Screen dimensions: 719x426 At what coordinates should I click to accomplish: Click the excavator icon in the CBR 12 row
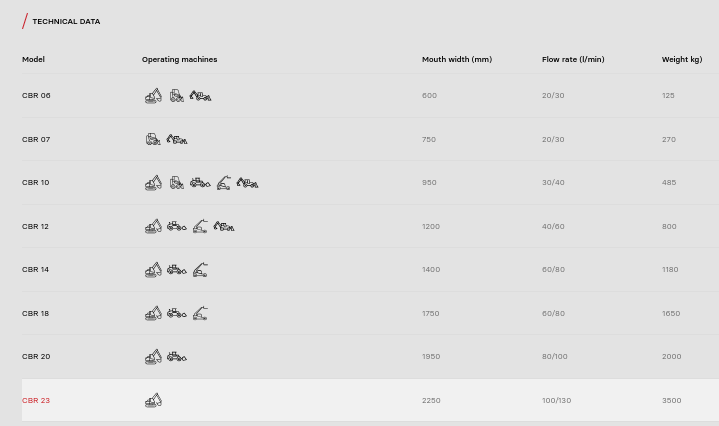click(x=153, y=227)
